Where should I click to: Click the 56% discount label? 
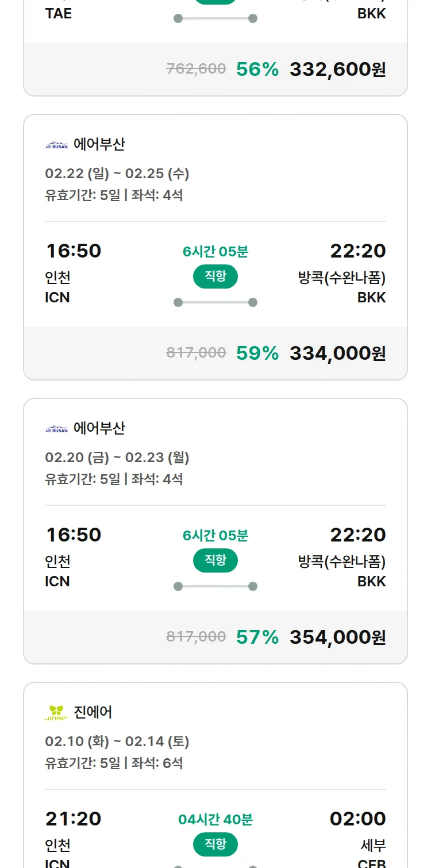tap(257, 69)
